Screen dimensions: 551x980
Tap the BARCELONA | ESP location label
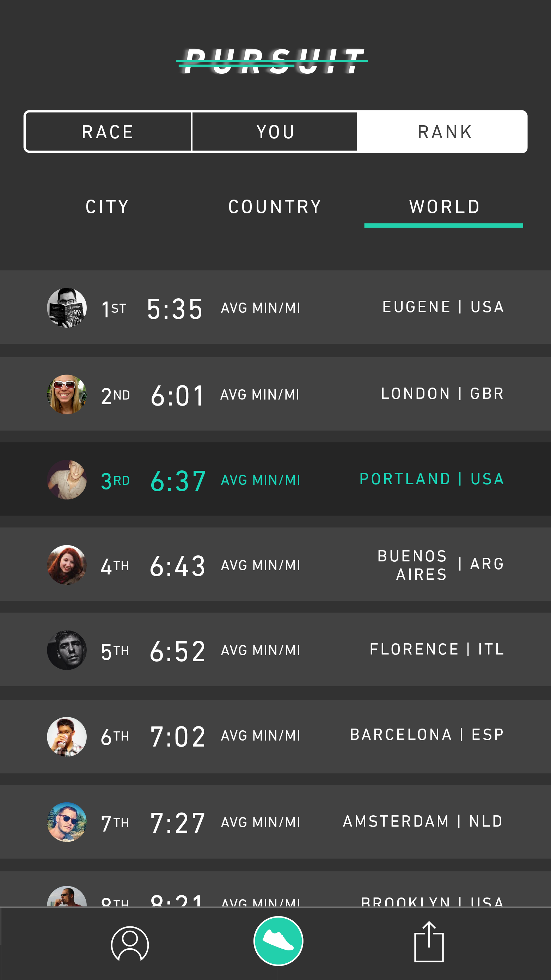(427, 735)
